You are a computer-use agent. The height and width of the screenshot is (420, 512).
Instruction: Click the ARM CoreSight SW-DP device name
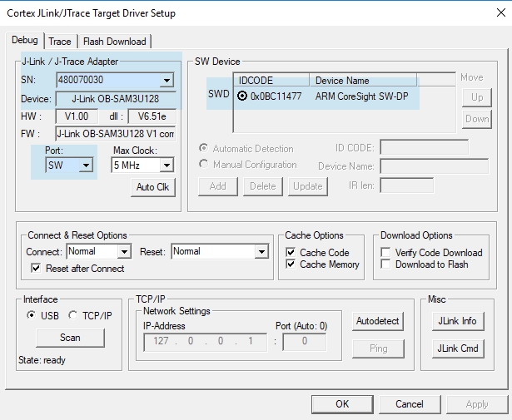click(x=362, y=96)
